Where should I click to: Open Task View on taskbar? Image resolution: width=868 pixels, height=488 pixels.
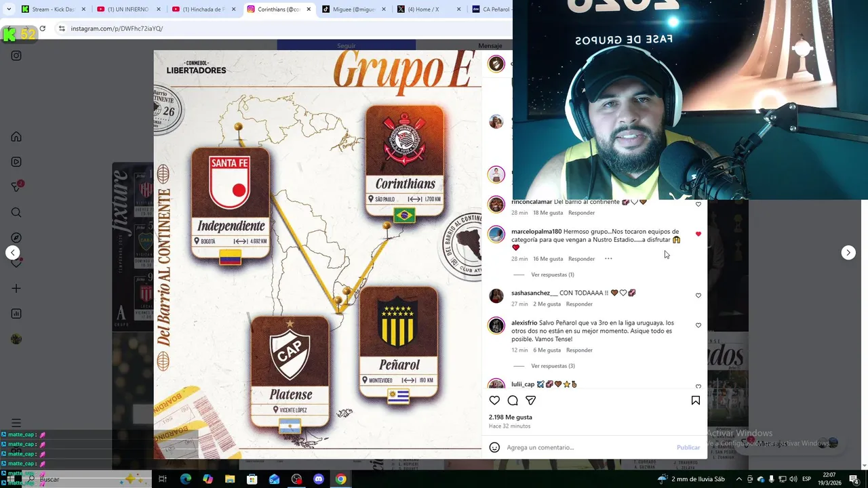point(163,479)
